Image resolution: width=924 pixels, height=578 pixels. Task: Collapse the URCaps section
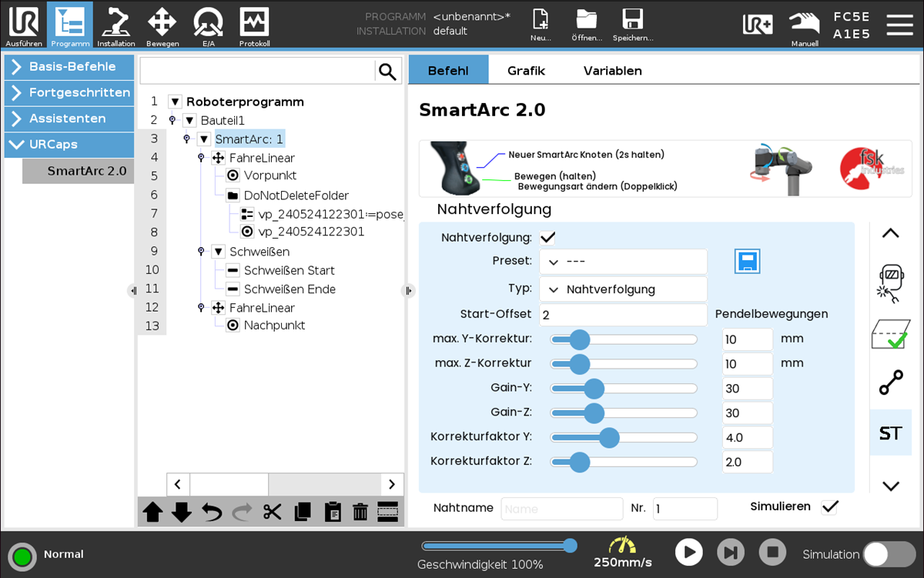coord(69,145)
